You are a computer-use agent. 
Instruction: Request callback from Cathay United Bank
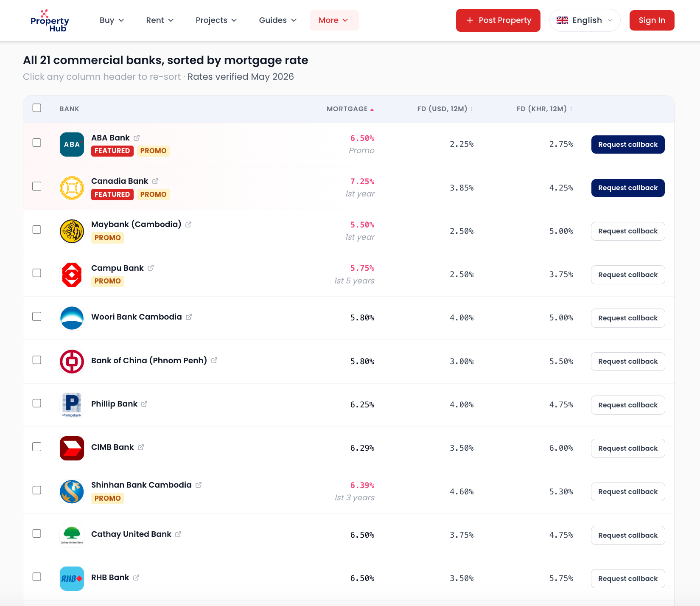pyautogui.click(x=628, y=535)
